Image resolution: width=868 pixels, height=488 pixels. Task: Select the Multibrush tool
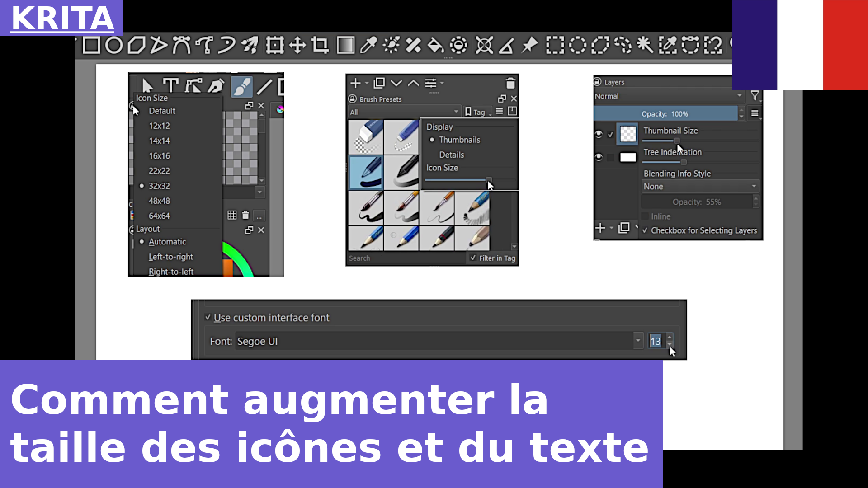[250, 45]
